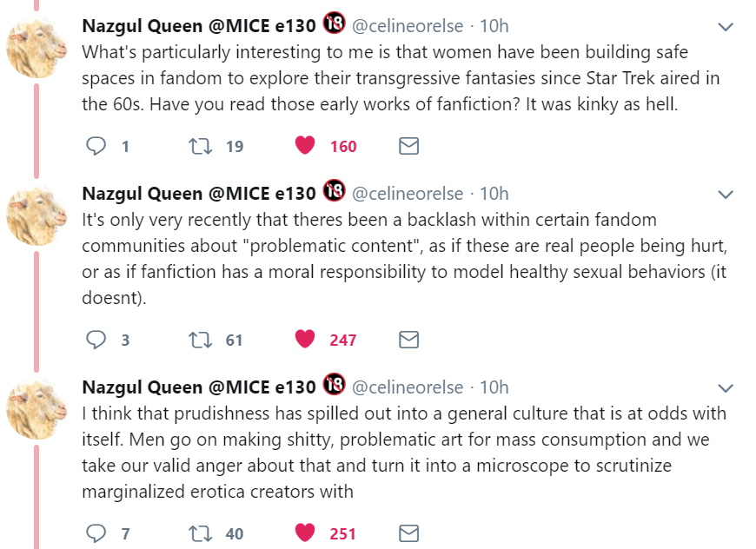The height and width of the screenshot is (549, 756).
Task: Like the tweet with 160 likes
Action: coord(304,146)
